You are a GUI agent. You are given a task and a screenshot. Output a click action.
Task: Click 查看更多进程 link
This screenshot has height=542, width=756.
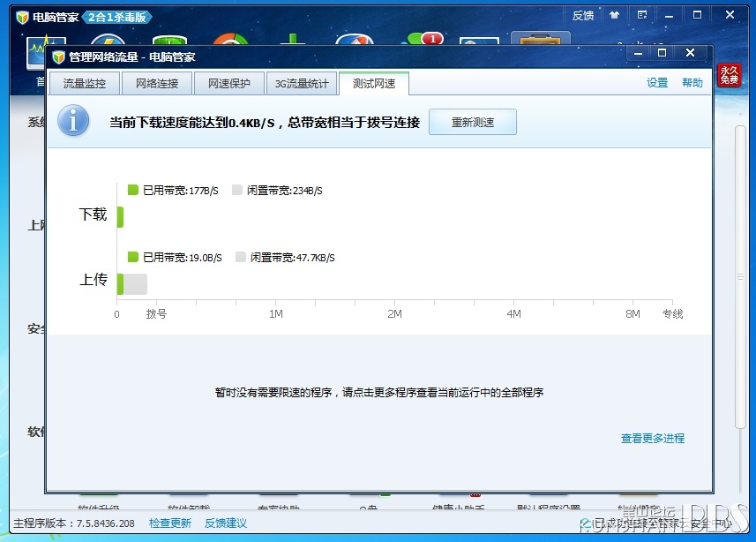point(653,438)
